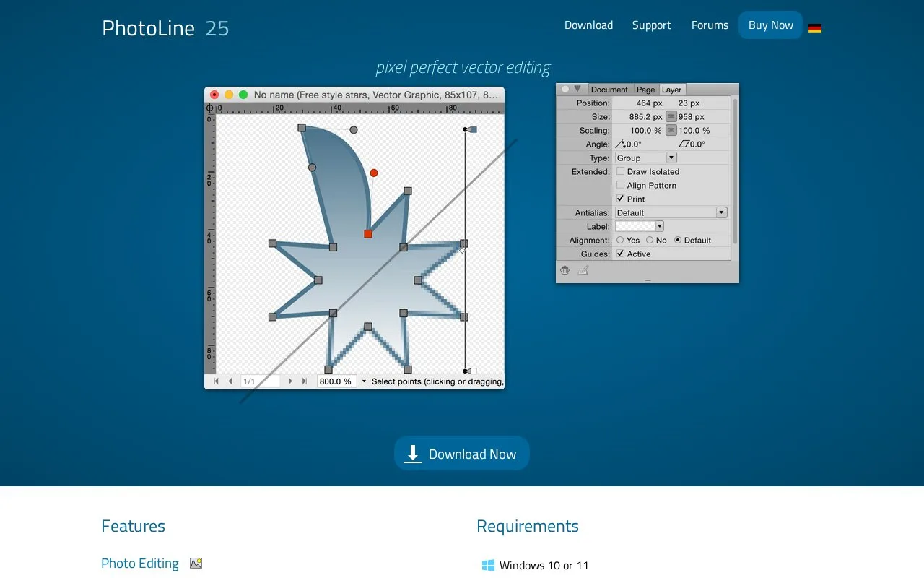Image resolution: width=924 pixels, height=578 pixels.
Task: Click the German flag language icon
Action: tap(815, 28)
